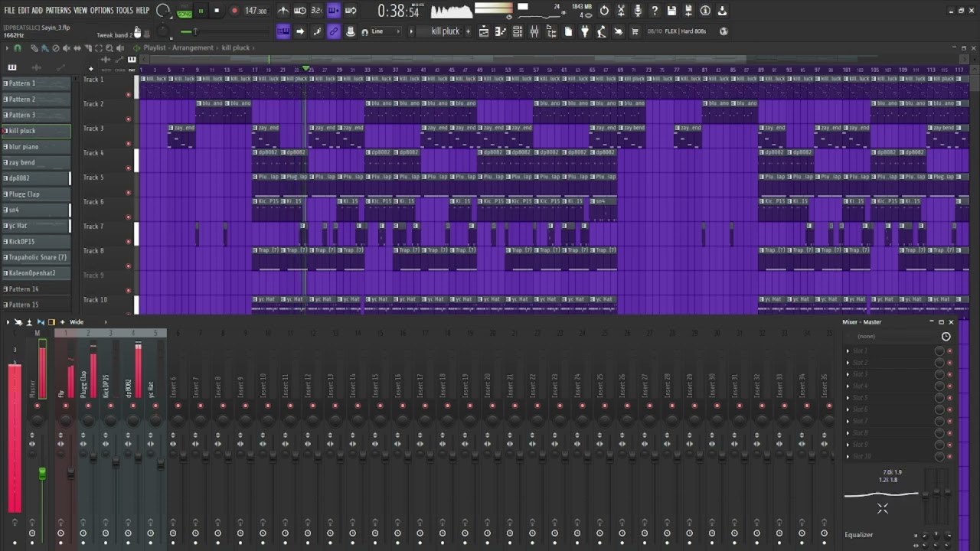980x551 pixels.
Task: Expand mixer effect Slot 1 arrow
Action: (x=848, y=351)
